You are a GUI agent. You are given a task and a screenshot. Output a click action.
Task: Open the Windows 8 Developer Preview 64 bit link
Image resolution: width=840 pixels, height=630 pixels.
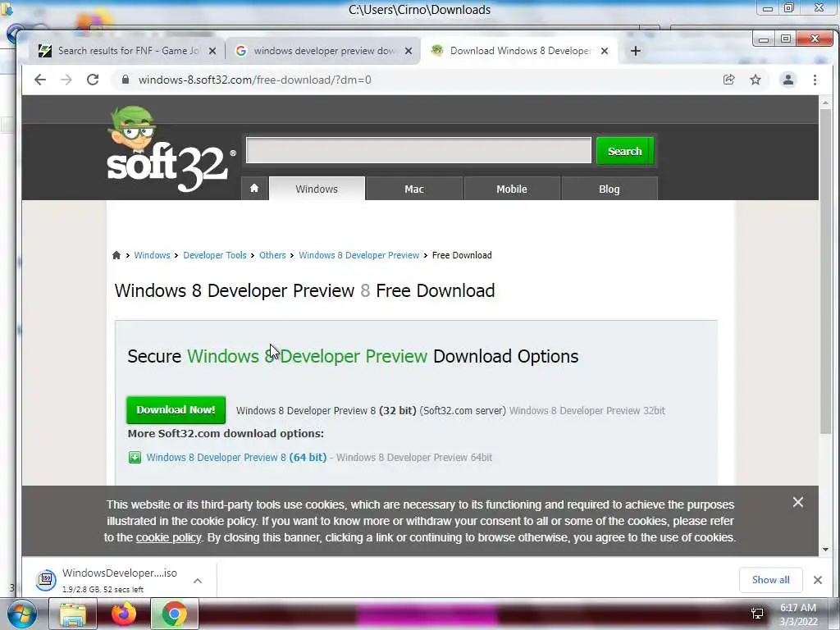(x=236, y=457)
